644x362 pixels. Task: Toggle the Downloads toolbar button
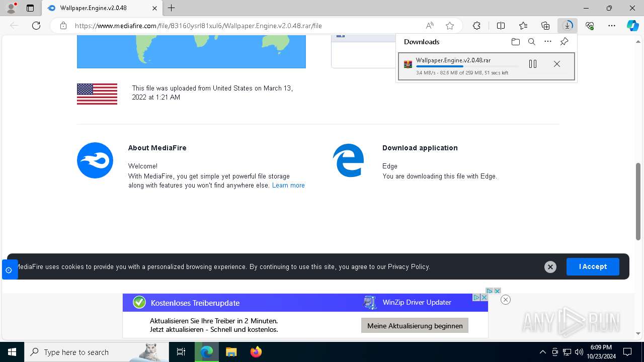point(568,26)
